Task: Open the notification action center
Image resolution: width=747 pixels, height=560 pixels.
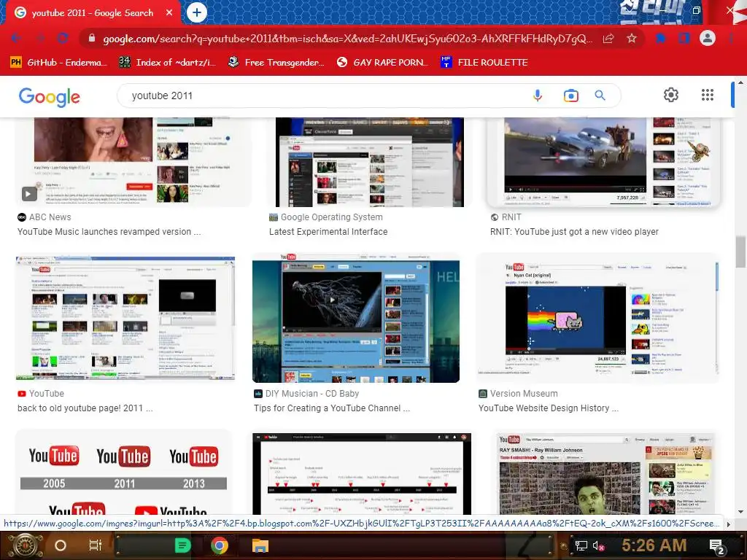Action: click(x=717, y=546)
